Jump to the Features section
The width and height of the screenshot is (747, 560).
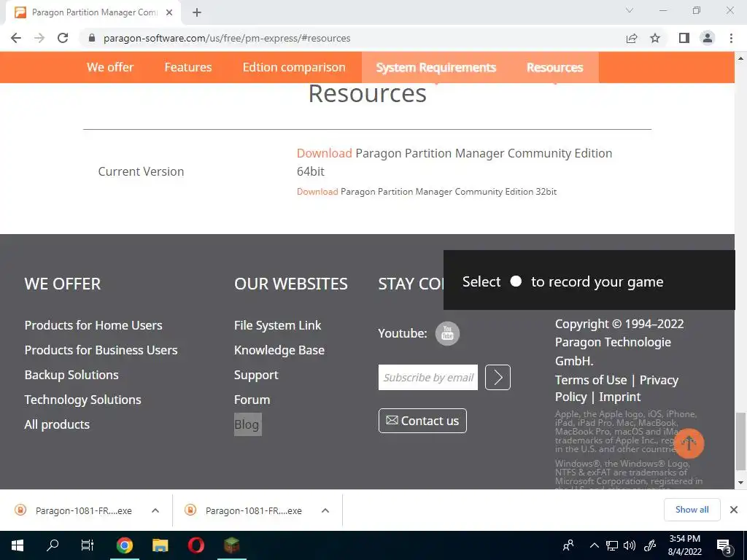(187, 67)
